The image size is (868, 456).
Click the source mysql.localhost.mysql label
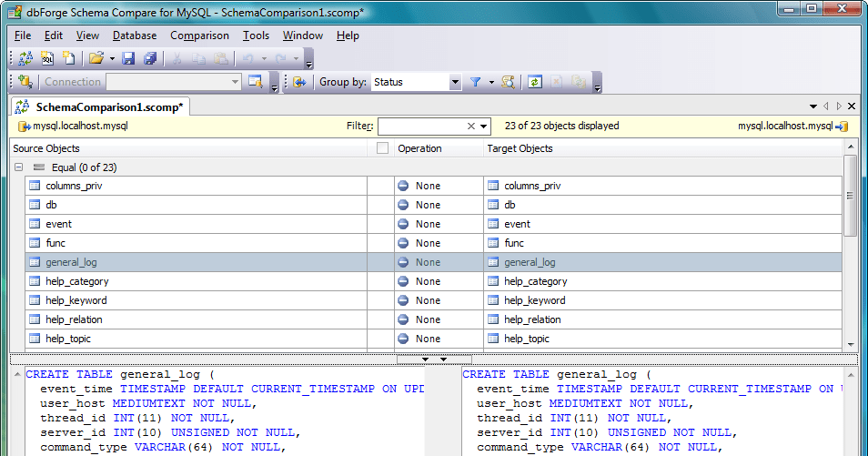[x=80, y=126]
